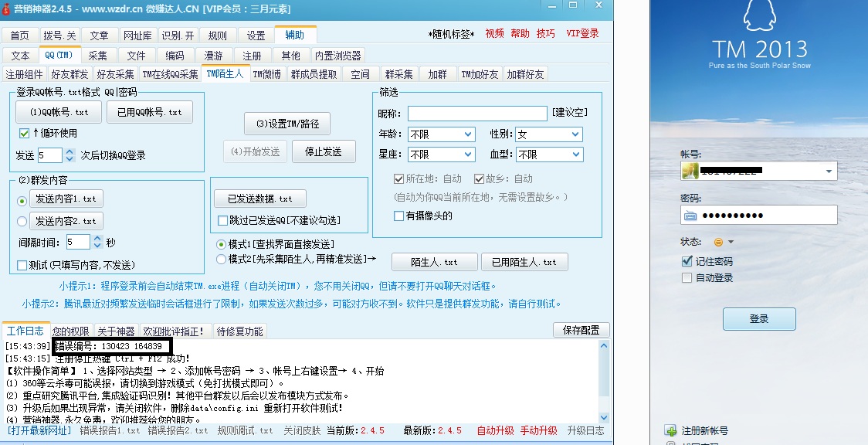Click the 昵称 nickname input field
The height and width of the screenshot is (445, 868).
[x=477, y=113]
